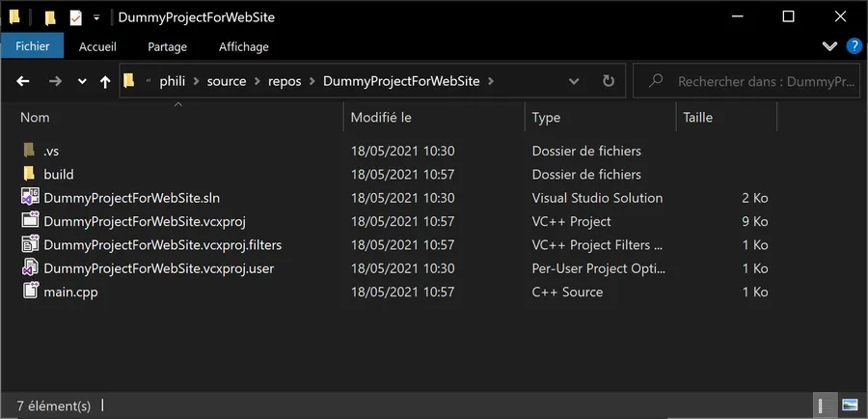
Task: Expand the address bar history dropdown
Action: [574, 81]
